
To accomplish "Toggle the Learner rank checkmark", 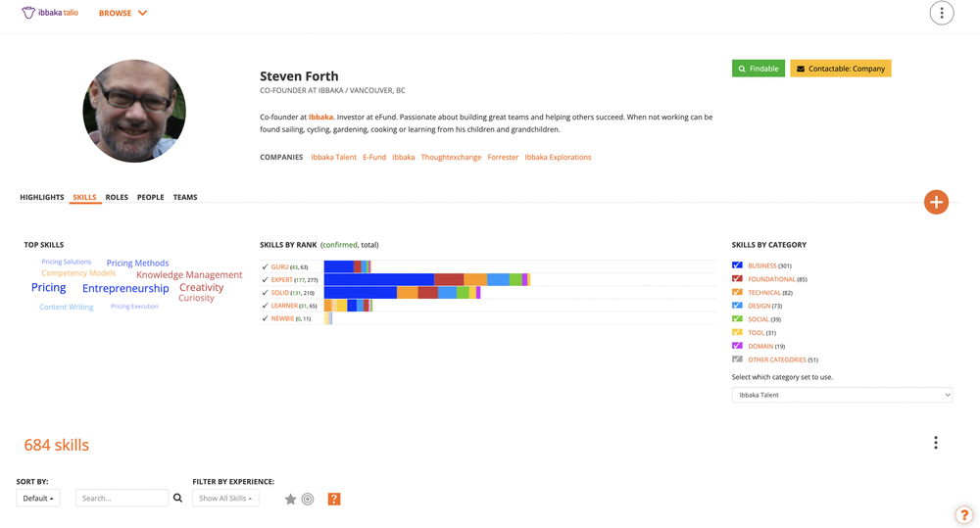I will (265, 306).
